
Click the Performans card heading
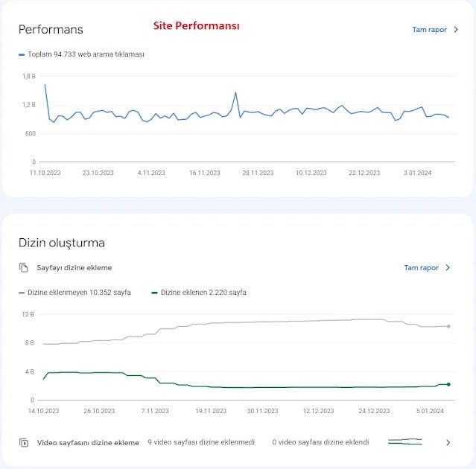[51, 30]
